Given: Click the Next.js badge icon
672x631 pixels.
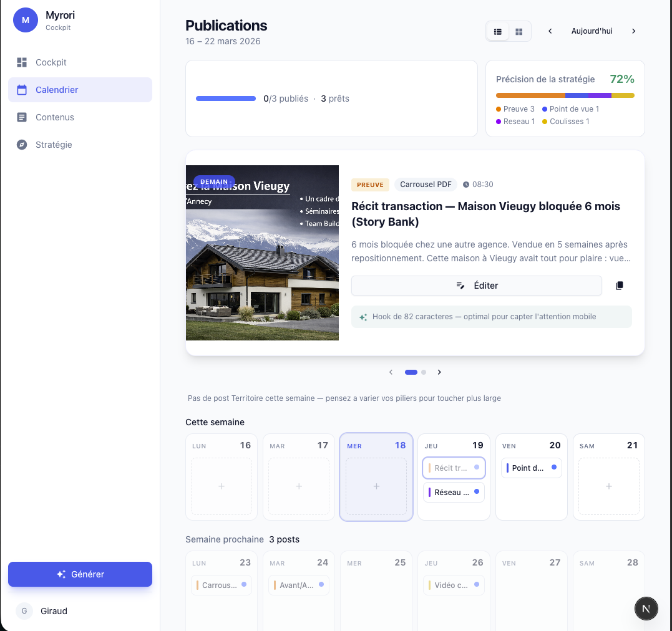Looking at the screenshot, I should tap(646, 609).
